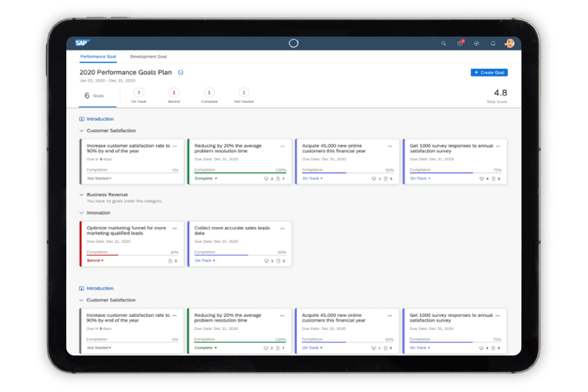588x392 pixels.
Task: Filter by the On Track status circle
Action: 139,93
